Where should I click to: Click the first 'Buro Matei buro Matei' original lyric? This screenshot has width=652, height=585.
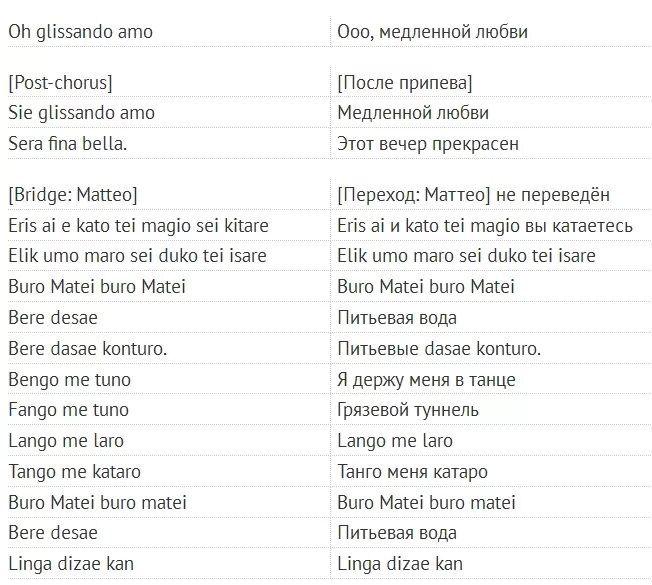[x=97, y=287]
